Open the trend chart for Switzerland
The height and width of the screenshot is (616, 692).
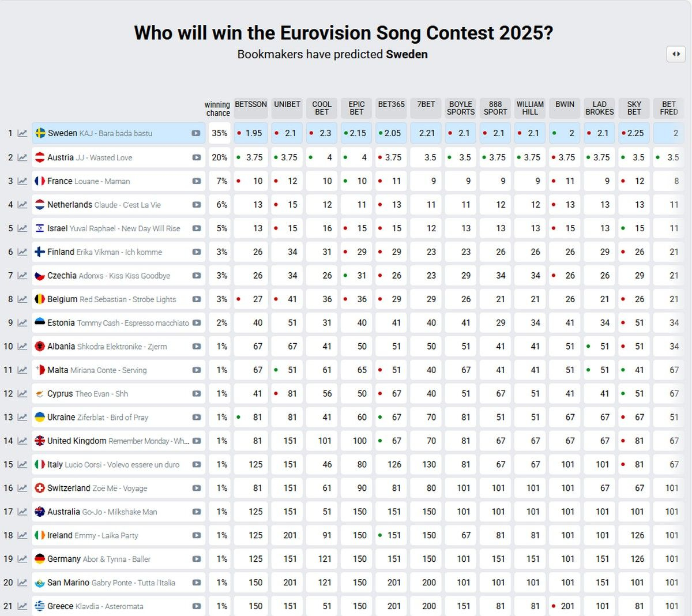22,489
